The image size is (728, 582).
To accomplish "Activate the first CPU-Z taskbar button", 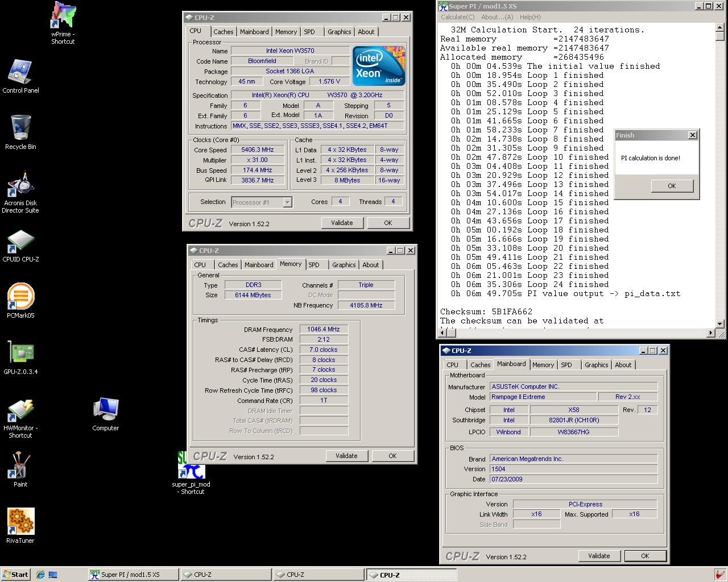I will (225, 575).
